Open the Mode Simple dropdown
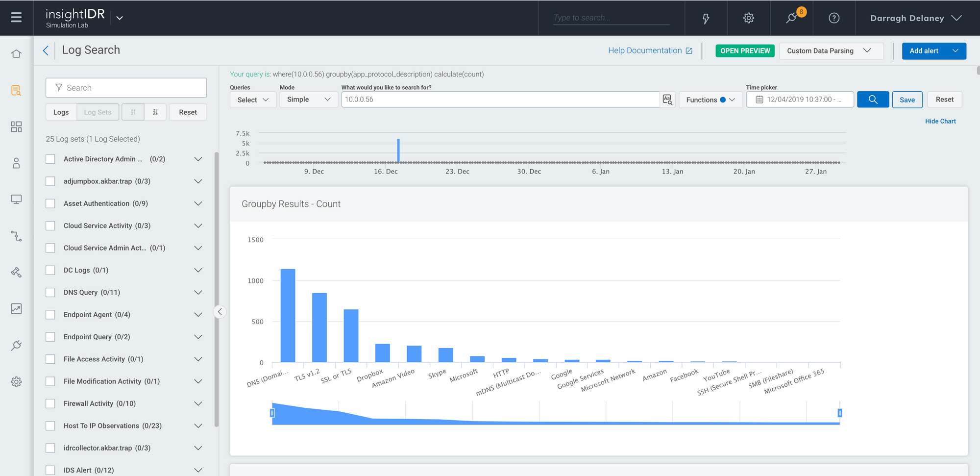Screen dimensions: 980x476 [x=308, y=100]
